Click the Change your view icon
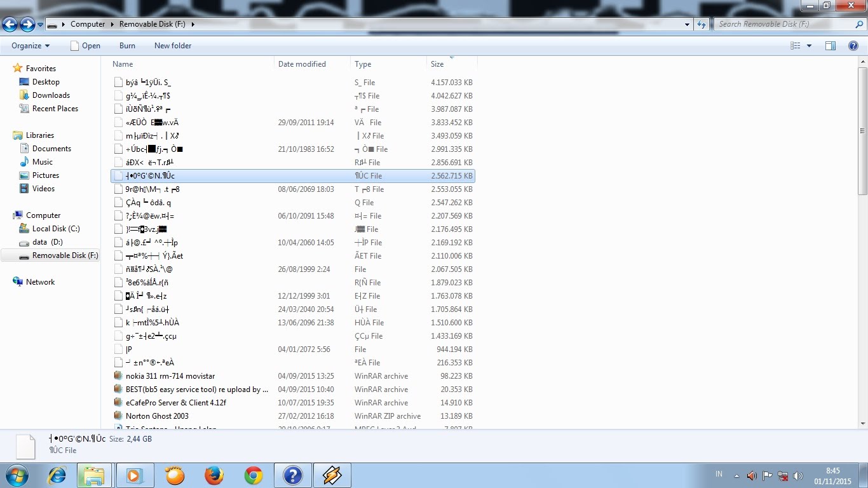This screenshot has height=488, width=868. click(795, 46)
